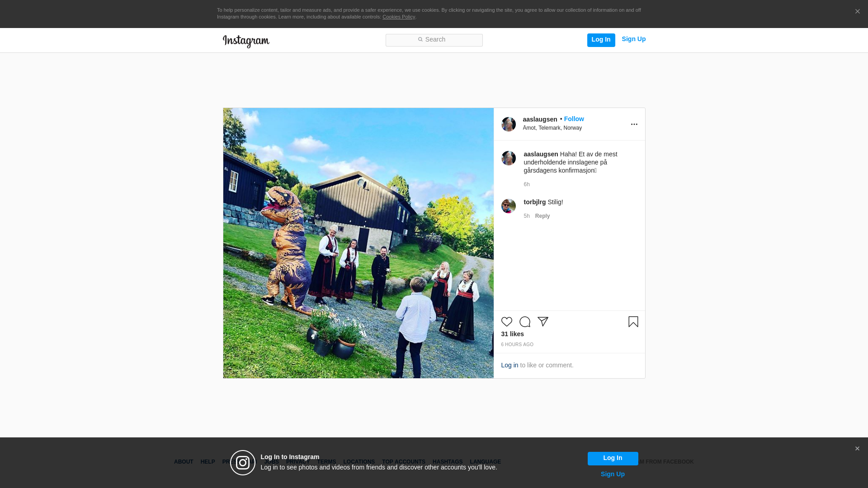Dismiss the cookie notice banner
The width and height of the screenshot is (868, 488).
pyautogui.click(x=857, y=12)
